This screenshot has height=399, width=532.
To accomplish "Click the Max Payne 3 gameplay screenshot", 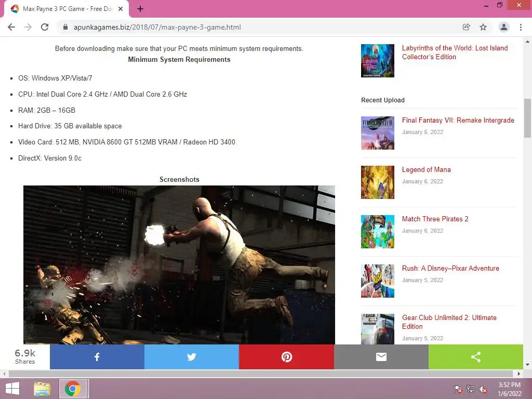I will [x=179, y=264].
